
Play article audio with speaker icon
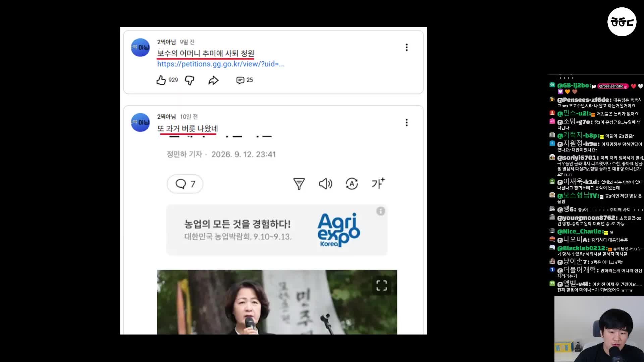click(x=325, y=184)
